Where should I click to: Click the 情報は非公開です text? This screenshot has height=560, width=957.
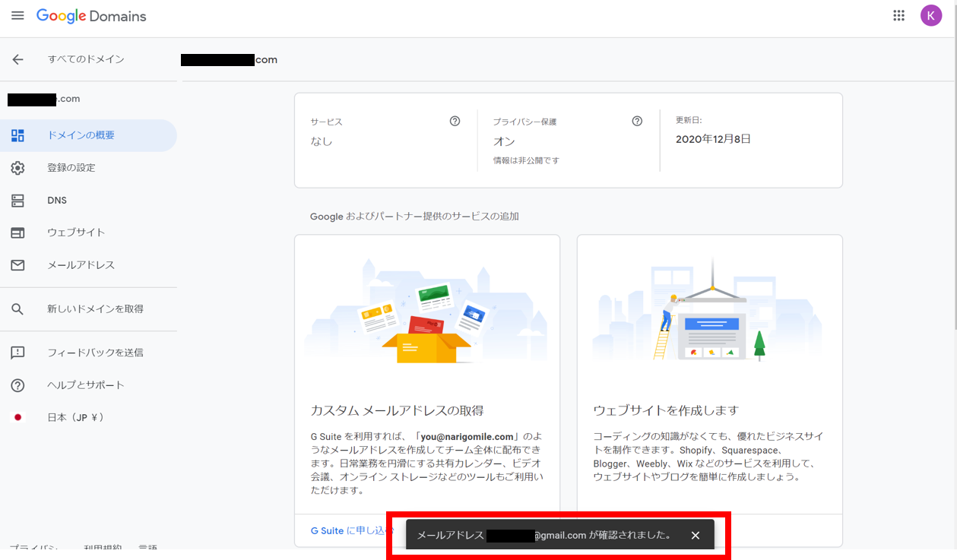pyautogui.click(x=526, y=160)
